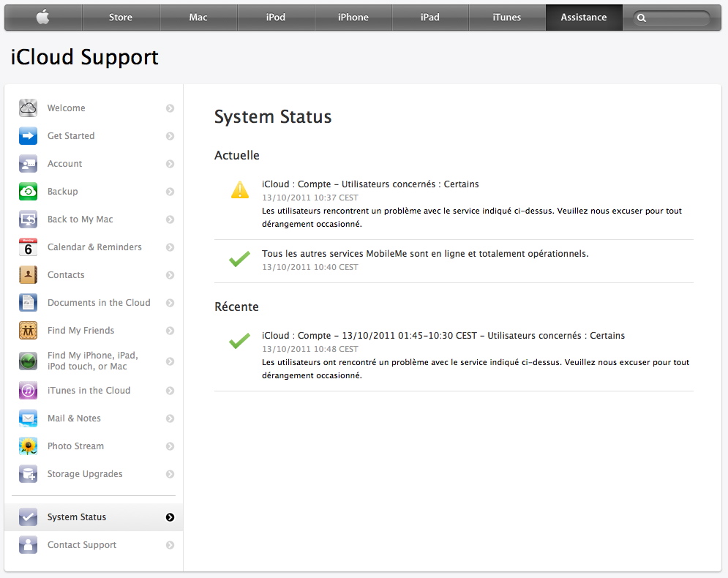Click the Find My iPhone radar icon
Image resolution: width=728 pixels, height=578 pixels.
point(28,361)
